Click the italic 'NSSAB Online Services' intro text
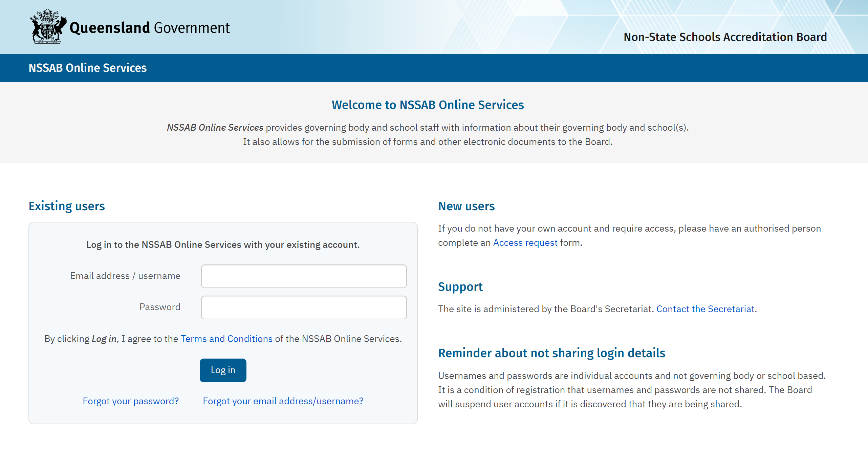This screenshot has height=450, width=868. [x=215, y=127]
